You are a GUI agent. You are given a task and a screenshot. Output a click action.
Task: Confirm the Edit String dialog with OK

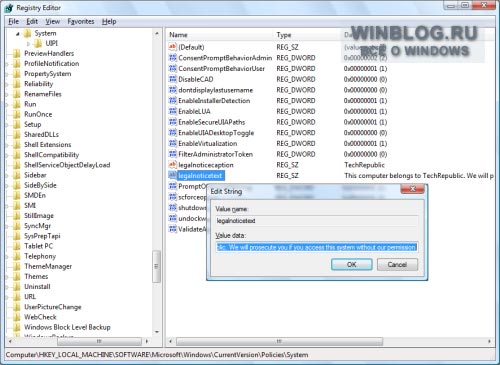pos(352,264)
